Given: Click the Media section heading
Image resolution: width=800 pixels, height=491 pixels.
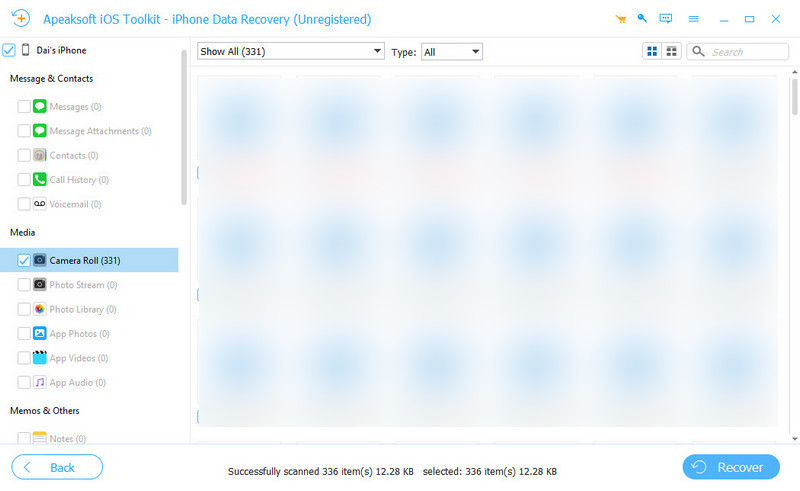Looking at the screenshot, I should [x=22, y=232].
